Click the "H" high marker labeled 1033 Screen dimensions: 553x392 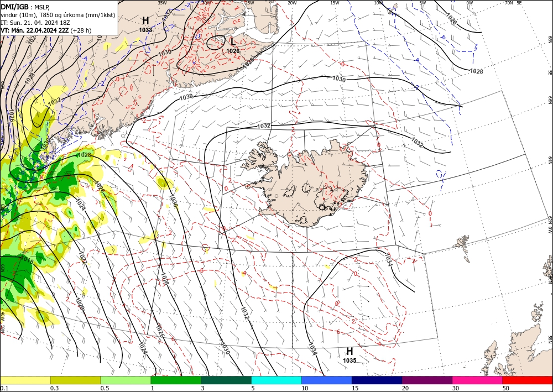[145, 21]
